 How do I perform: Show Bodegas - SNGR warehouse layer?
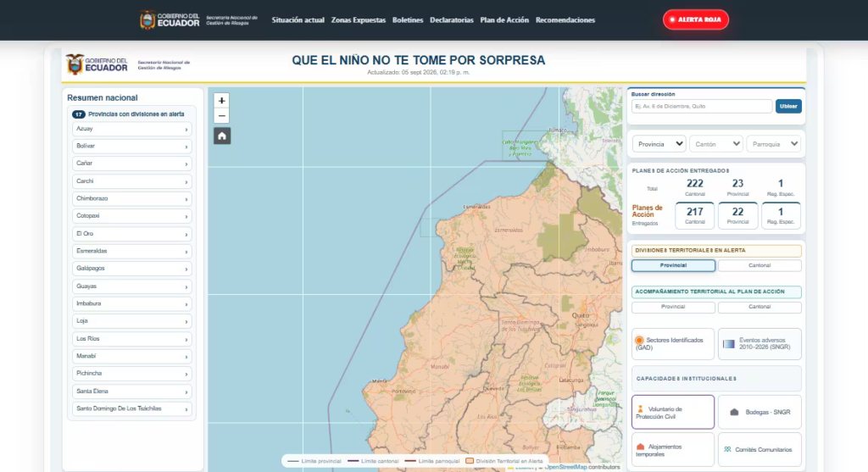point(759,412)
